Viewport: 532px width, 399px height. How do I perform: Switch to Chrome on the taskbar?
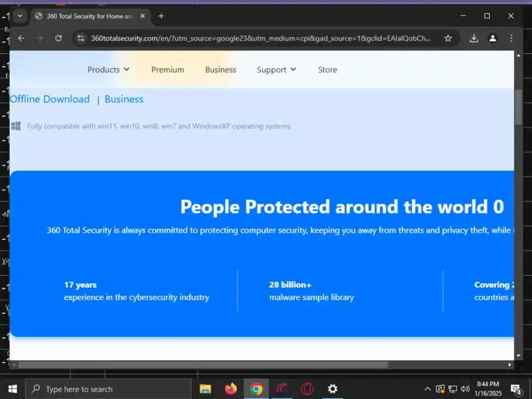pyautogui.click(x=256, y=389)
